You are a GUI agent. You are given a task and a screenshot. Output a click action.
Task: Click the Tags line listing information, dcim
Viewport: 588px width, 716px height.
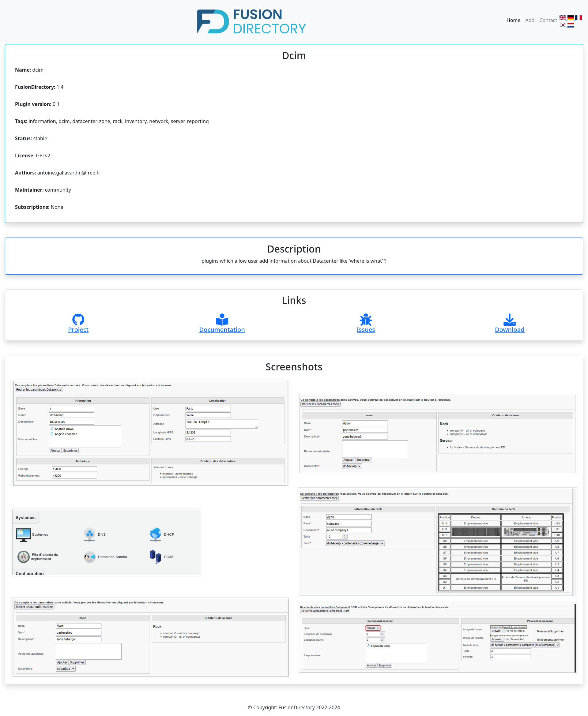112,121
